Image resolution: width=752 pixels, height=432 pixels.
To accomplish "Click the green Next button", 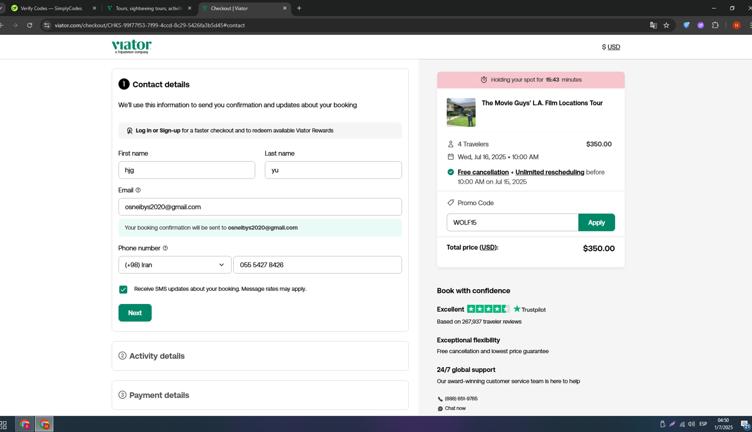I will [x=135, y=313].
